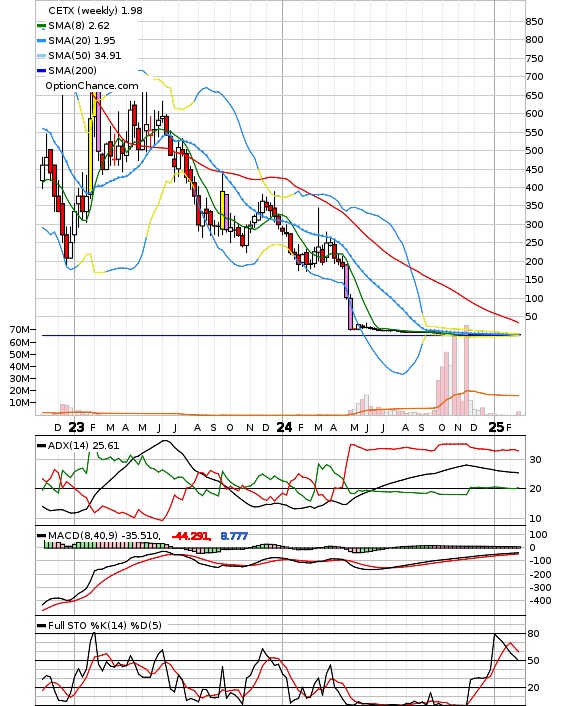
Task: Click the 40M volume axis label
Action: click(20, 367)
